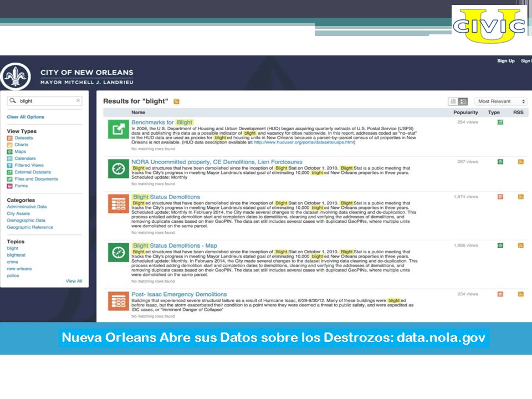
Task: Open the huduser.org datasets URL link
Action: (x=304, y=142)
